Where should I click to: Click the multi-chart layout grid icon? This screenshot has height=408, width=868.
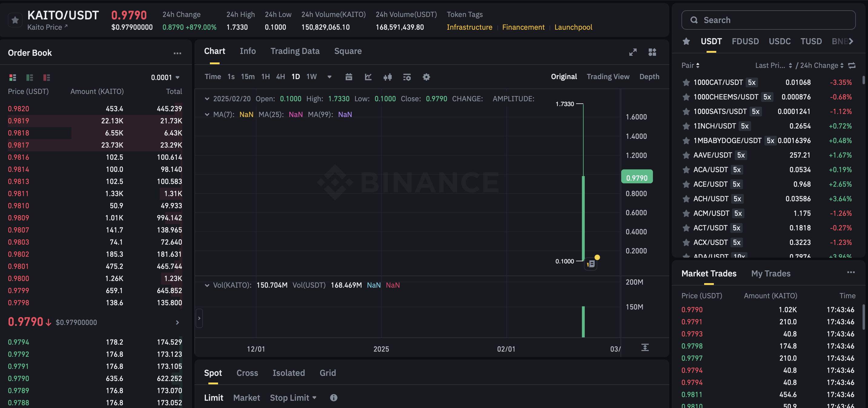pyautogui.click(x=652, y=52)
